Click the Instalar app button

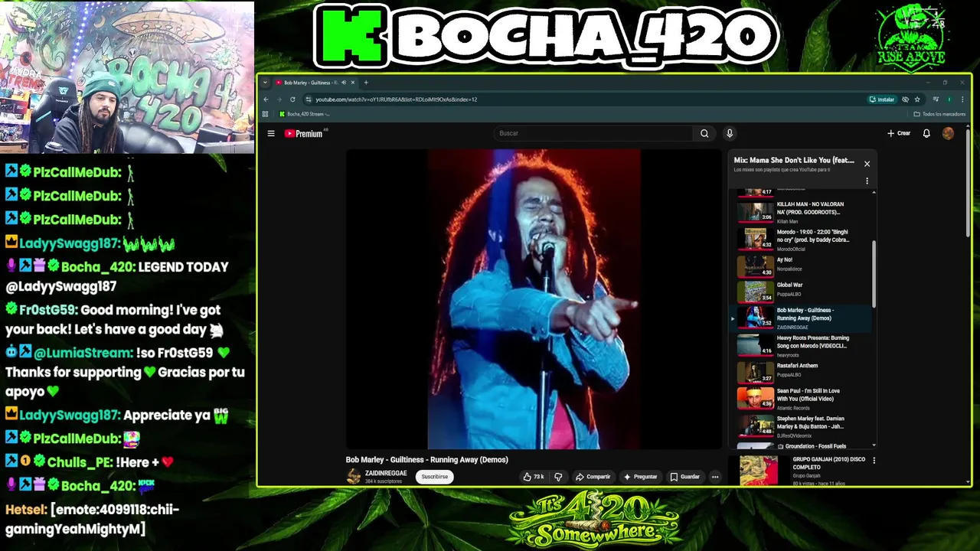coord(882,99)
